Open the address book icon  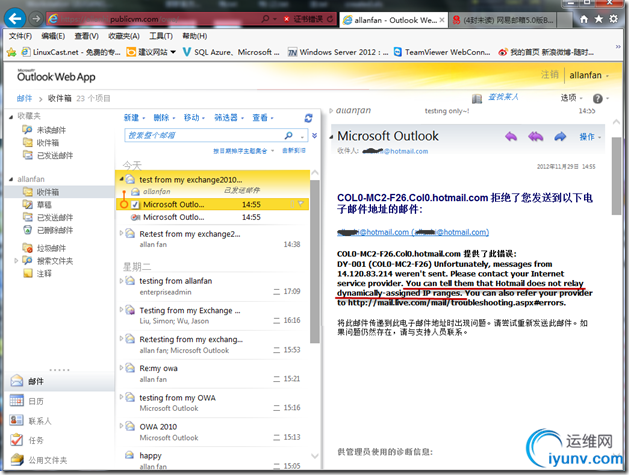477,98
